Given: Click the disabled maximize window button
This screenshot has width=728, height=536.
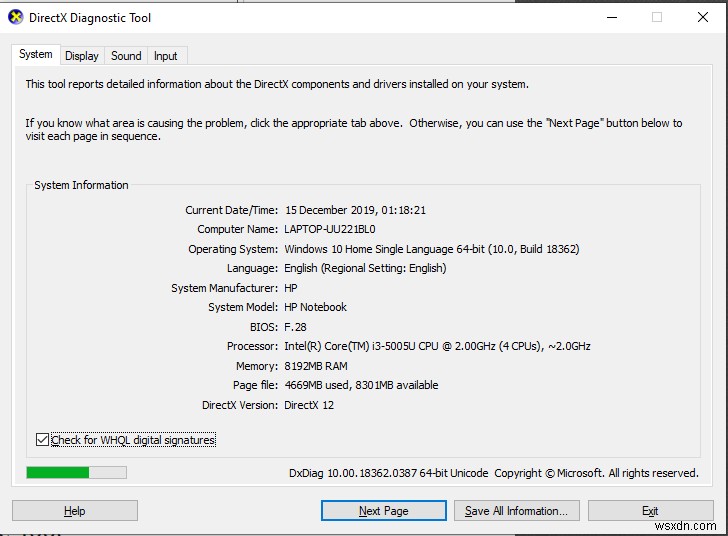Looking at the screenshot, I should [656, 18].
